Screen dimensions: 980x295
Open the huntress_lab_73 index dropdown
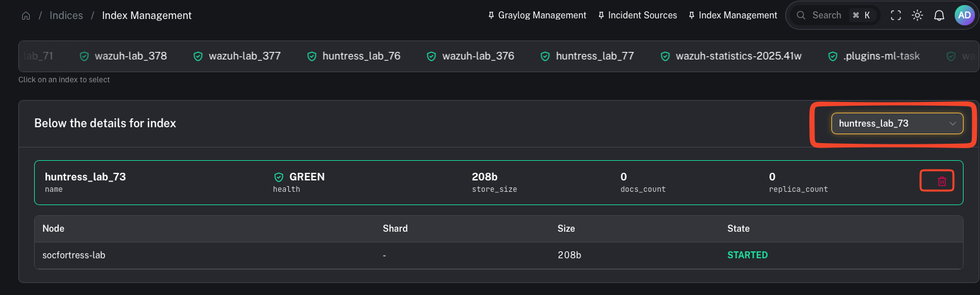897,123
